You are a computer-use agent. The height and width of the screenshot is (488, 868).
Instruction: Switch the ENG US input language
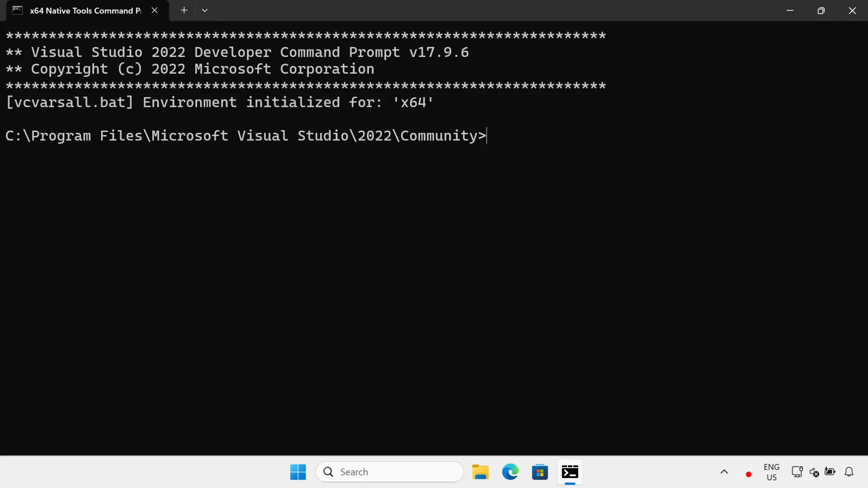tap(771, 472)
